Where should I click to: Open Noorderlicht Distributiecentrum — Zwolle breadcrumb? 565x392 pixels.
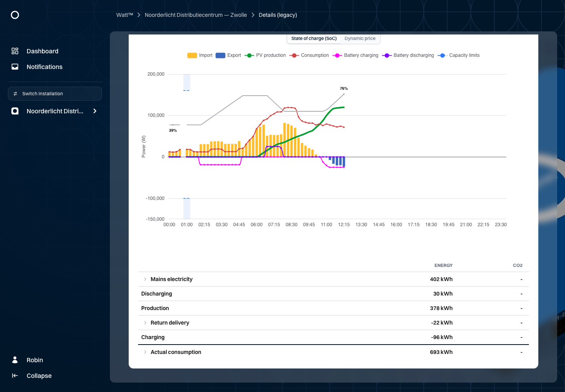tap(196, 15)
